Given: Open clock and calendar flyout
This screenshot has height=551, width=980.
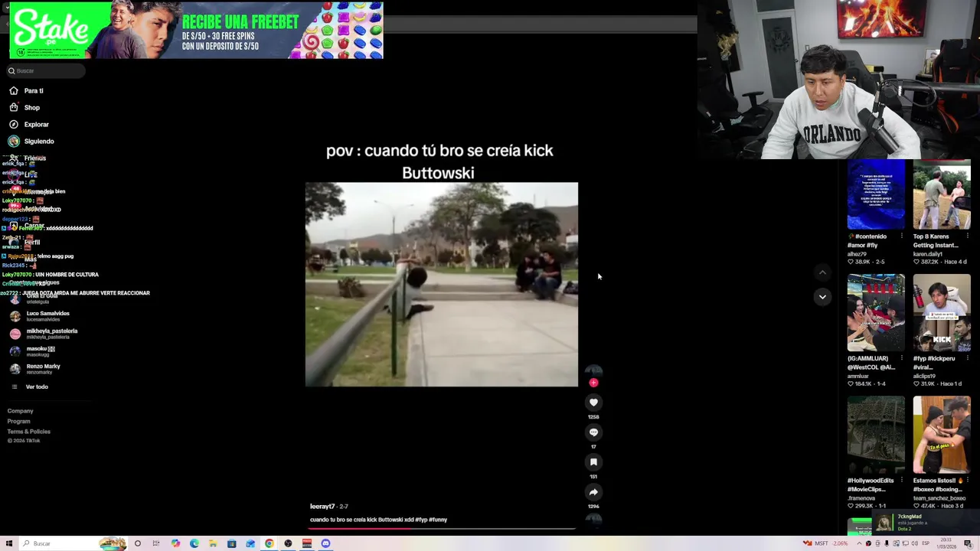Looking at the screenshot, I should click(947, 543).
